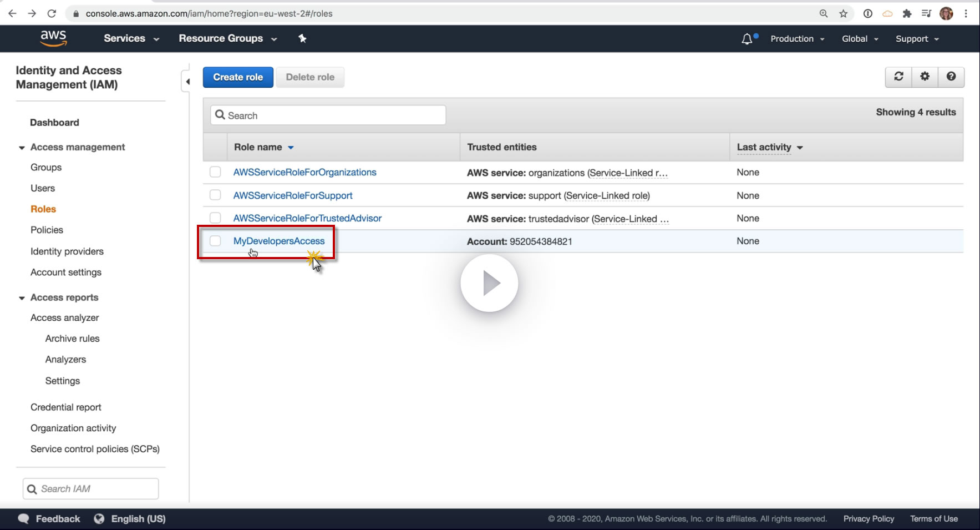Open the Support dropdown menu
Viewport: 980px width, 530px height.
pyautogui.click(x=917, y=39)
